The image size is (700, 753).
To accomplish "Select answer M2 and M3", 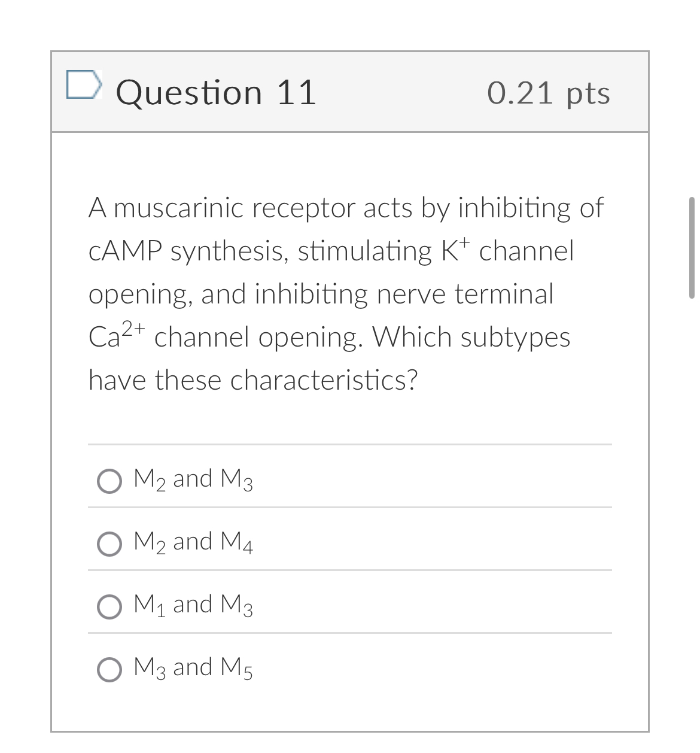I will 109,481.
